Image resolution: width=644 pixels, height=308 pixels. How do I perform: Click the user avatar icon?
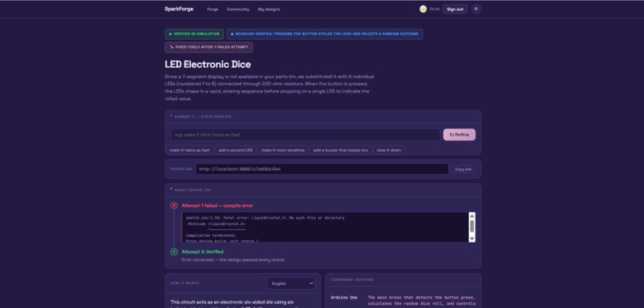[x=423, y=9]
